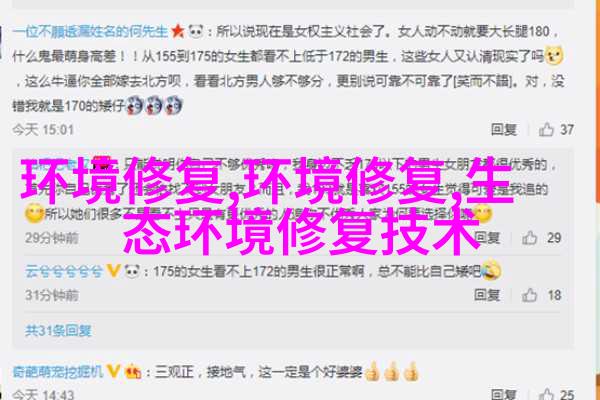Click the red star badge beside 何先生

pos(178,31)
